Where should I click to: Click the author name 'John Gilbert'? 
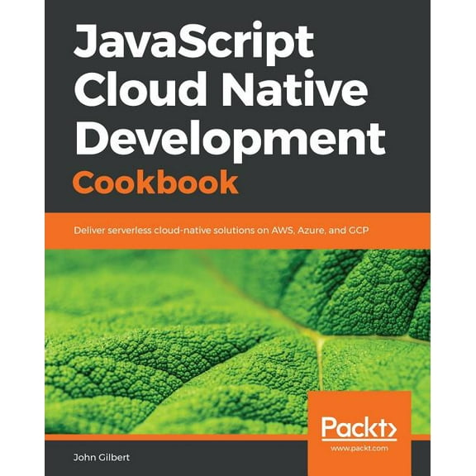pos(102,457)
